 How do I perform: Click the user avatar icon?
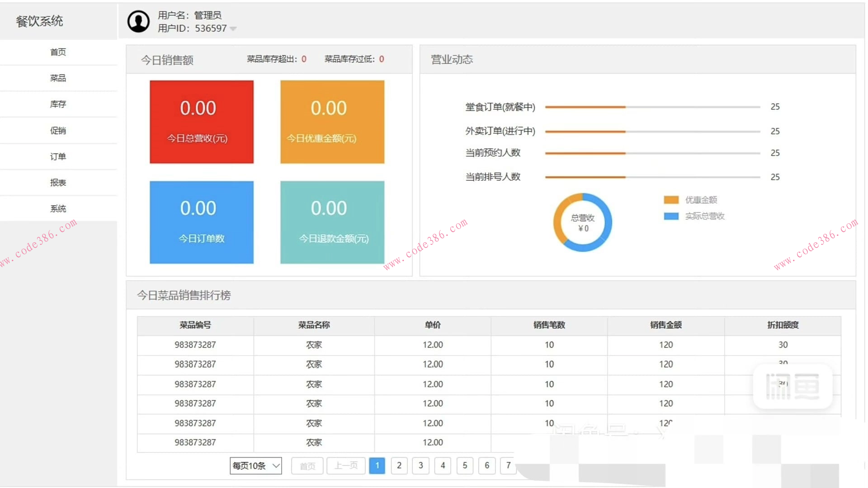coord(138,21)
